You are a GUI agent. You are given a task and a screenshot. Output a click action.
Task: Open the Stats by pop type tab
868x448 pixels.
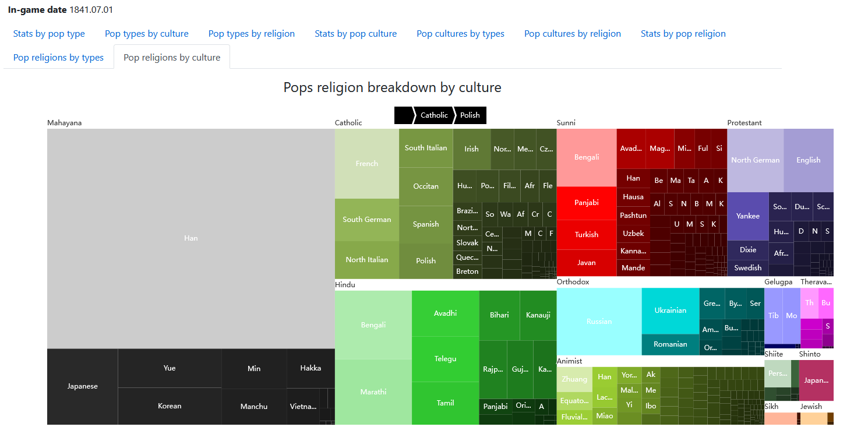point(49,34)
